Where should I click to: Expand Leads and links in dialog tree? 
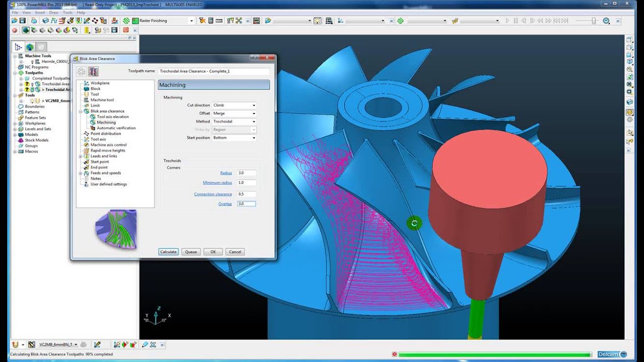click(80, 156)
